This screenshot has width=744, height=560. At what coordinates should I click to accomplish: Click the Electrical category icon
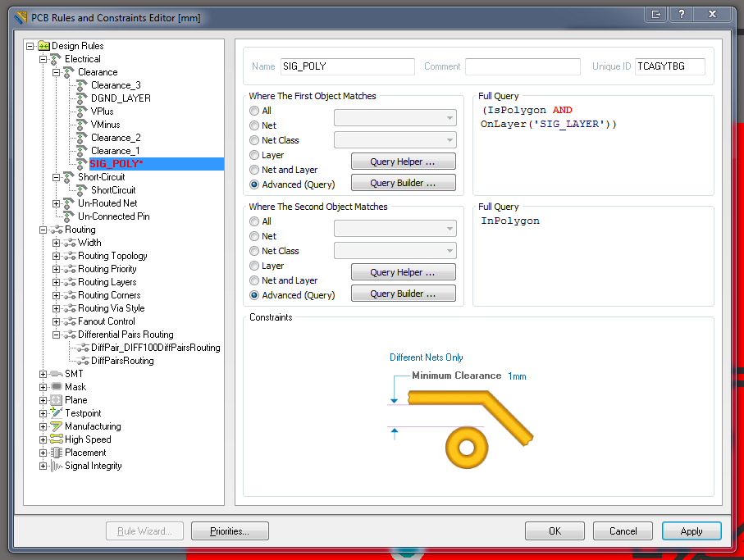tap(56, 59)
